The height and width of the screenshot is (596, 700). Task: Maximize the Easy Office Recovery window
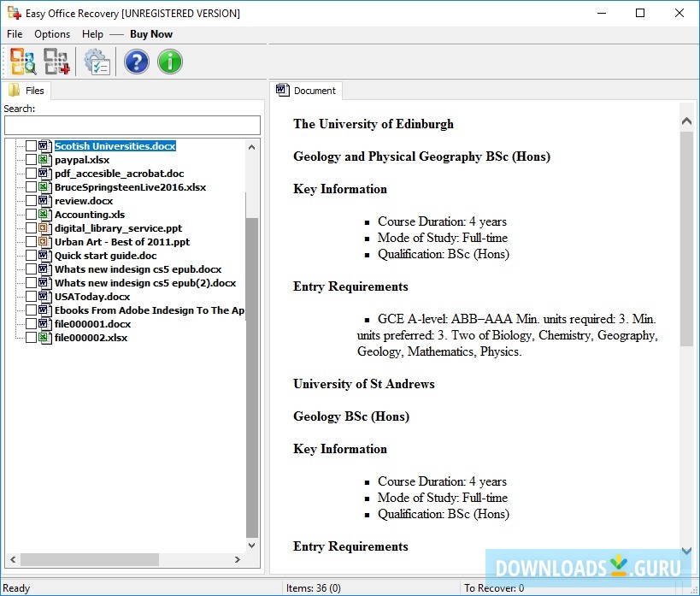point(640,13)
